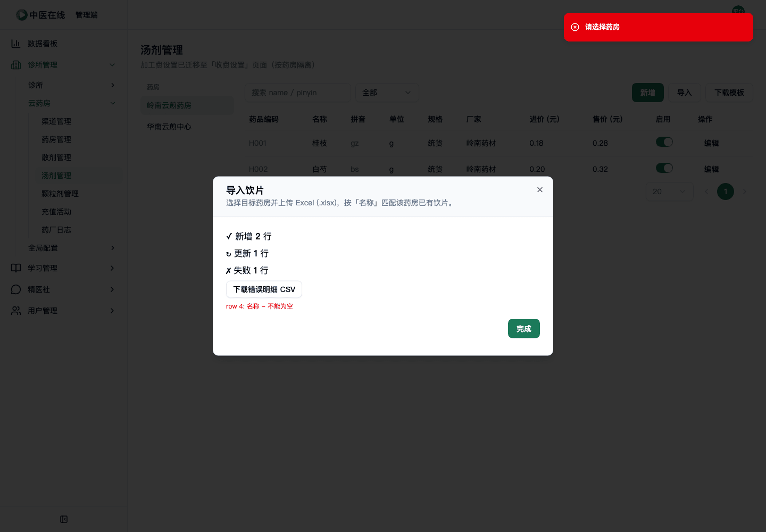
Task: Click drug code H002 cell
Action: click(259, 169)
